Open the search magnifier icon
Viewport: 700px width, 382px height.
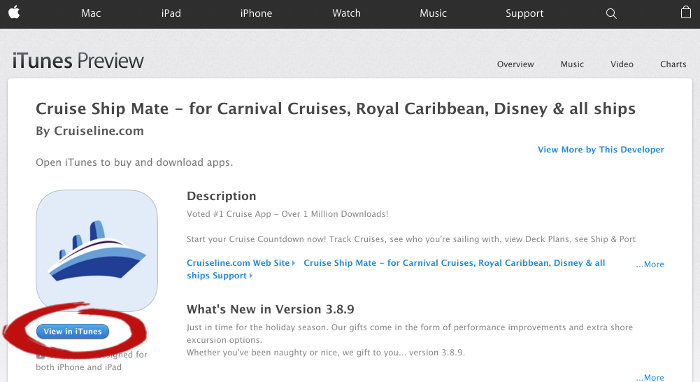pos(611,13)
